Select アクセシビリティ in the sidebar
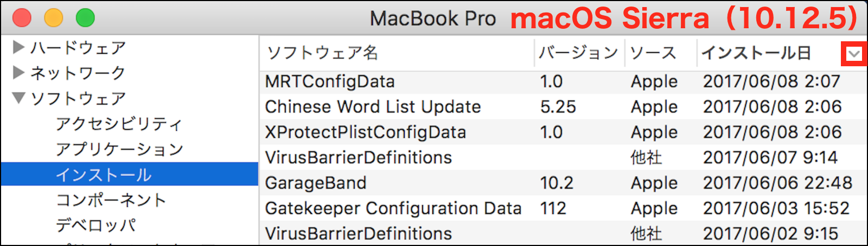The image size is (868, 246). (118, 124)
